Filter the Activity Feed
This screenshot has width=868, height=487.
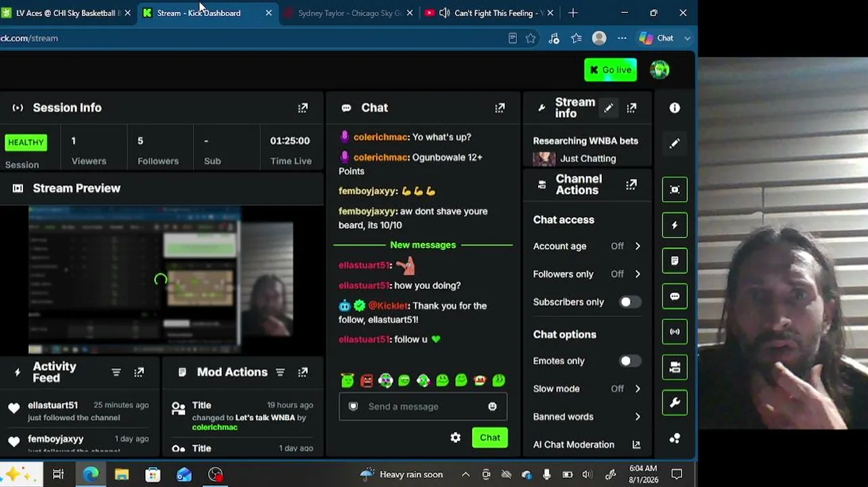pos(116,372)
